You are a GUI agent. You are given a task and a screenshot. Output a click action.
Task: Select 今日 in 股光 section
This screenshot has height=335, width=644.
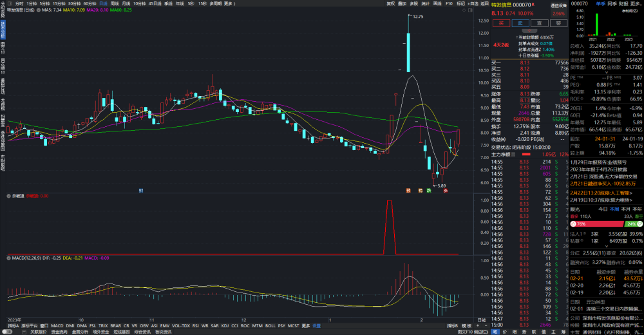pyautogui.click(x=603, y=209)
